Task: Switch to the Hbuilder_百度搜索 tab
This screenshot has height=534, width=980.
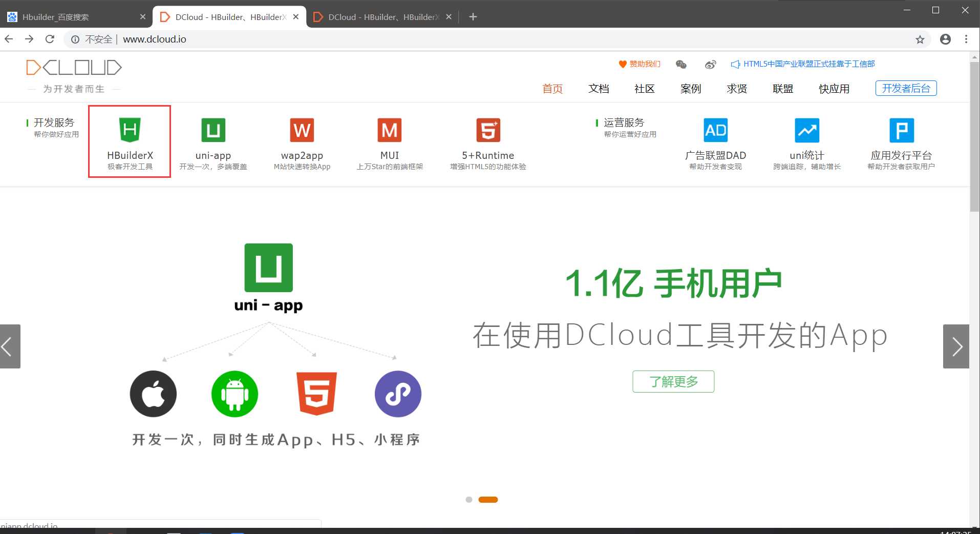Action: click(76, 17)
